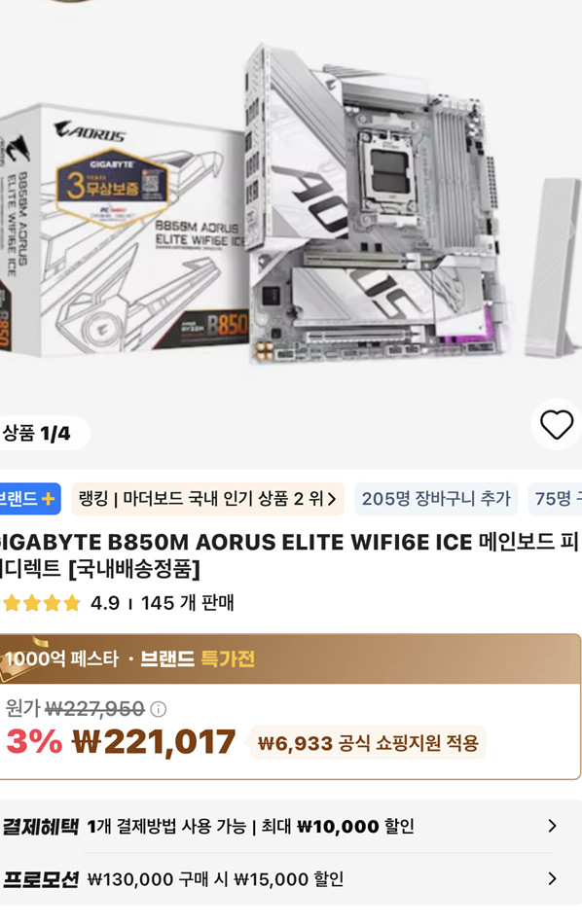Viewport: 582px width, 924px height.
Task: Click the plus icon on brand badge
Action: 48,499
